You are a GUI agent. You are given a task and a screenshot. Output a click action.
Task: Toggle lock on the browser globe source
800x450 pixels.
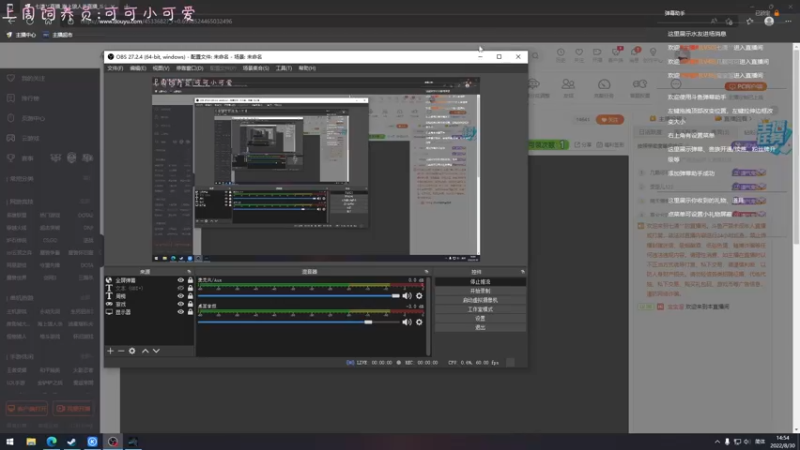pyautogui.click(x=190, y=280)
